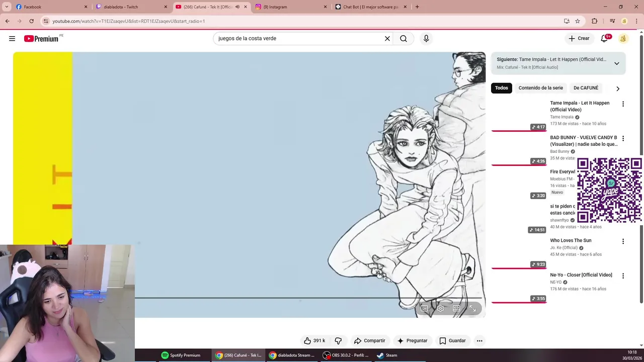Open a new browser tab
The width and height of the screenshot is (644, 362).
pos(417,7)
